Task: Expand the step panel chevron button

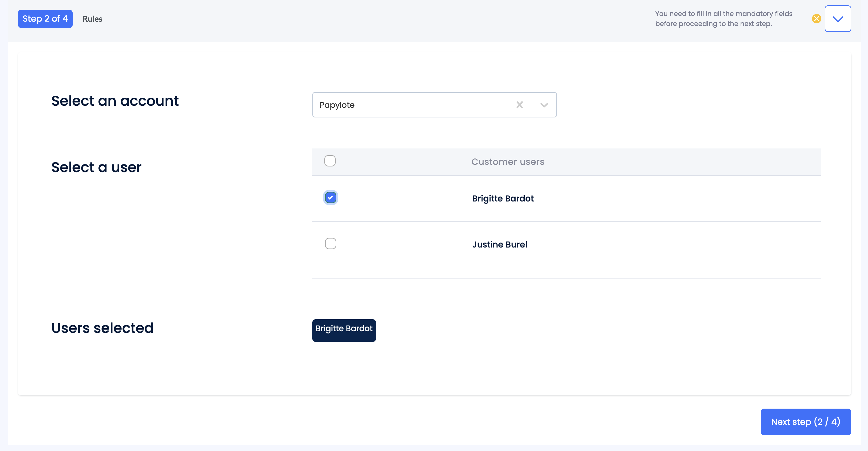Action: (x=837, y=19)
